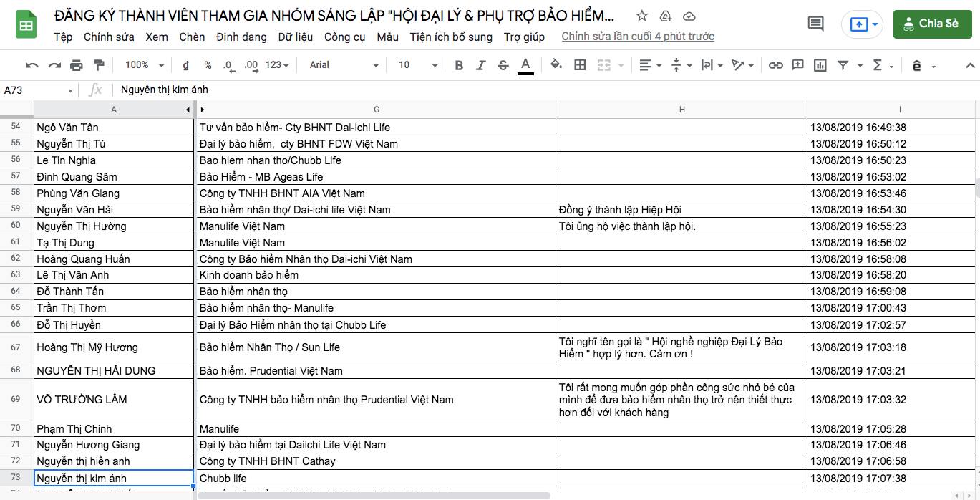Open the borders menu
The height and width of the screenshot is (500, 980).
[580, 65]
